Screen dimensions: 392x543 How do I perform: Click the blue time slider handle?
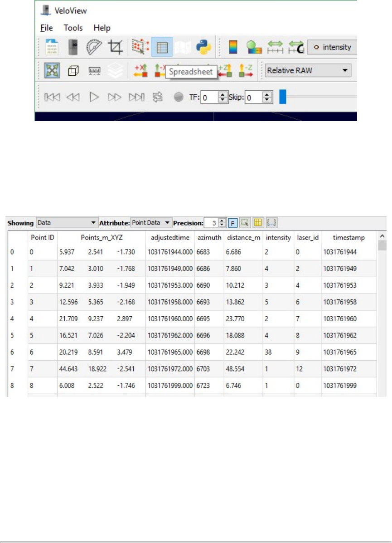click(x=283, y=97)
